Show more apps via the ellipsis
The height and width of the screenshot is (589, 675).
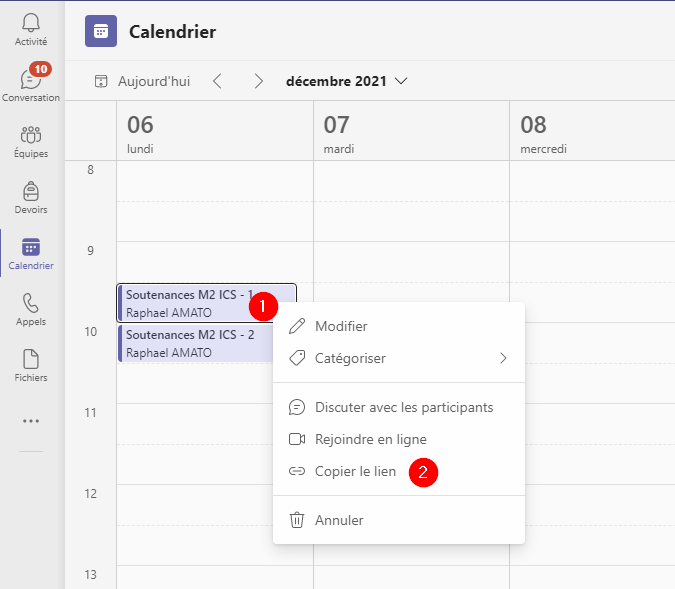(31, 421)
